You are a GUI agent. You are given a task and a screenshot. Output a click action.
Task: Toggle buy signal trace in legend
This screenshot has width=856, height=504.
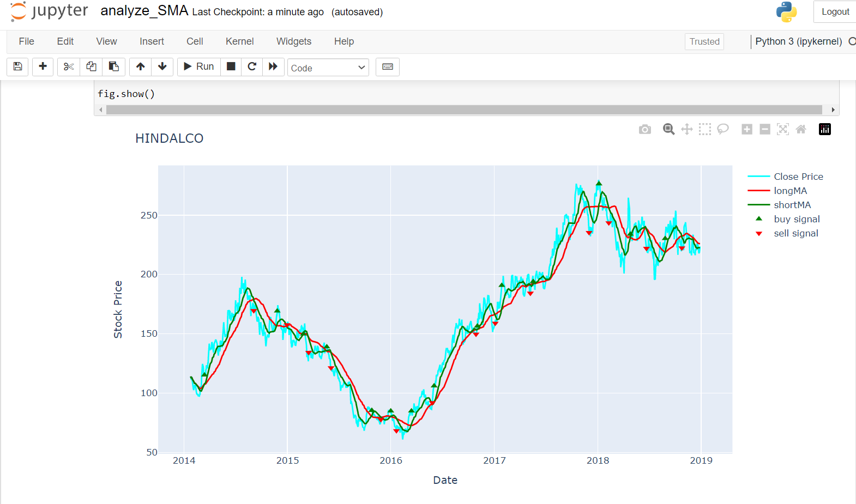pyautogui.click(x=785, y=219)
